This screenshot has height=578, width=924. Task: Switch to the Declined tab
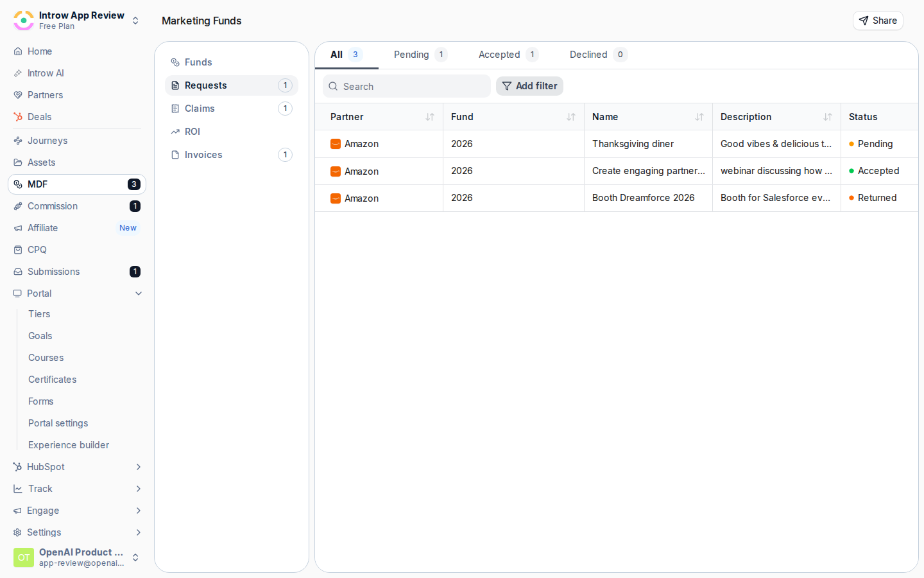click(598, 55)
